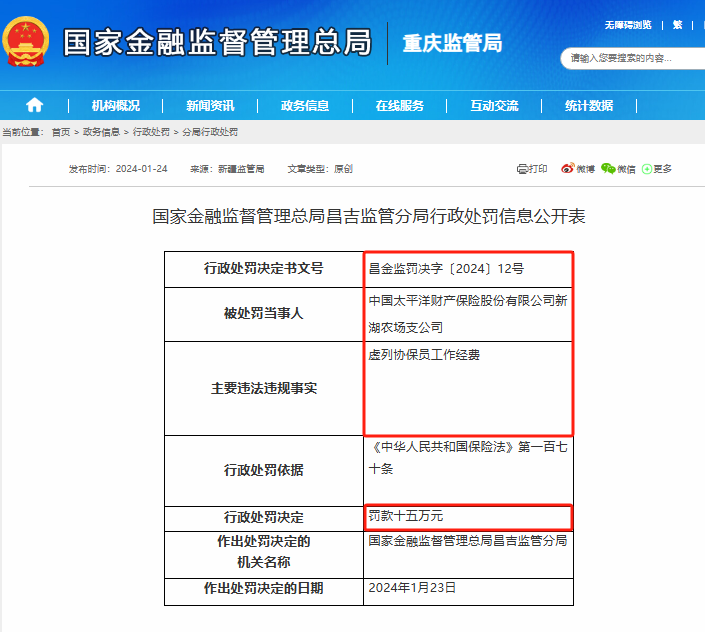Click the 重庆监管局 header title
Viewport: 705px width, 632px height.
coord(452,43)
